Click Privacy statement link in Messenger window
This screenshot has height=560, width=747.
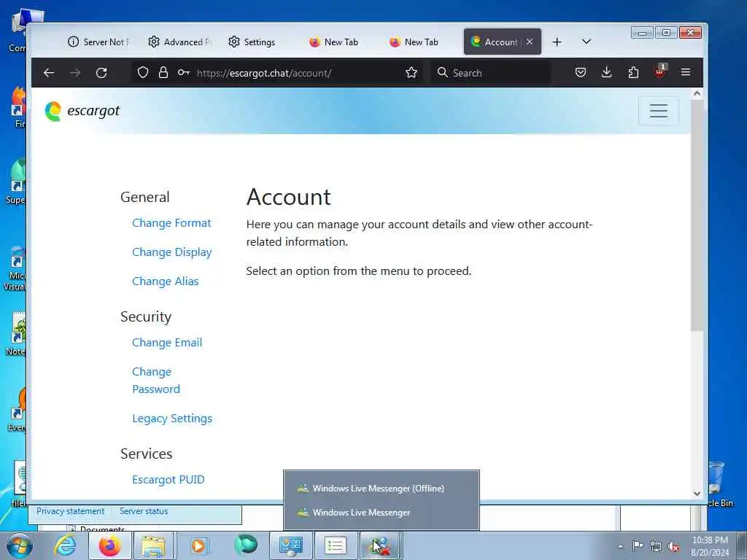pyautogui.click(x=70, y=511)
